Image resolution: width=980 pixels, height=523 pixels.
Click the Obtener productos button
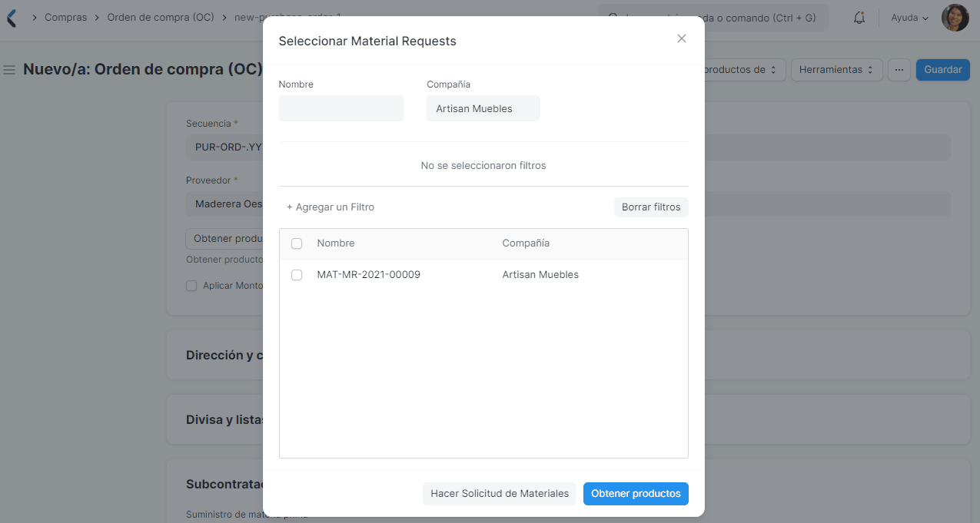[636, 494]
